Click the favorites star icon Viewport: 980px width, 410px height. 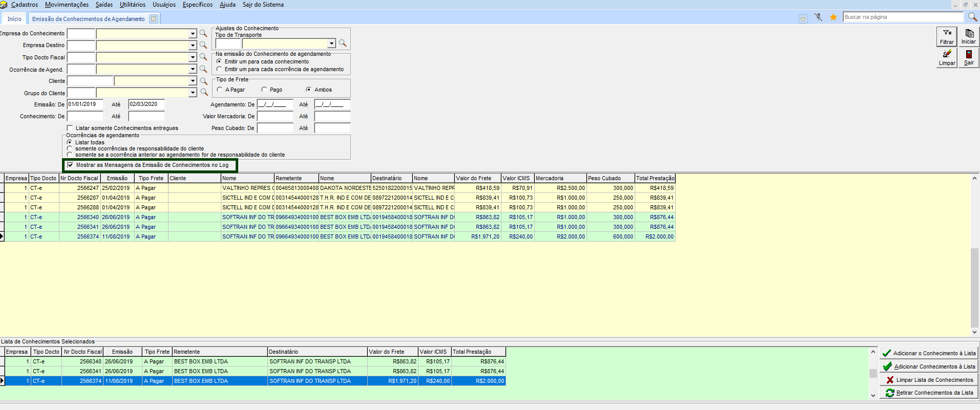833,17
